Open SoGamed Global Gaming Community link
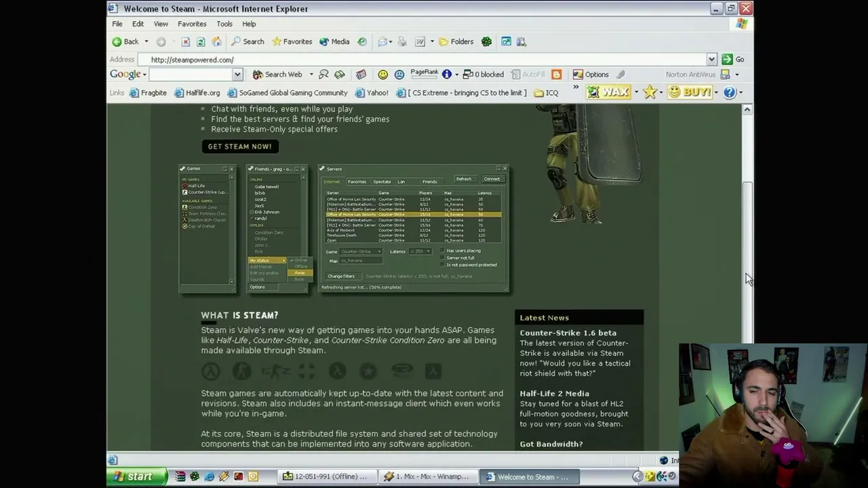868x488 pixels. 288,93
